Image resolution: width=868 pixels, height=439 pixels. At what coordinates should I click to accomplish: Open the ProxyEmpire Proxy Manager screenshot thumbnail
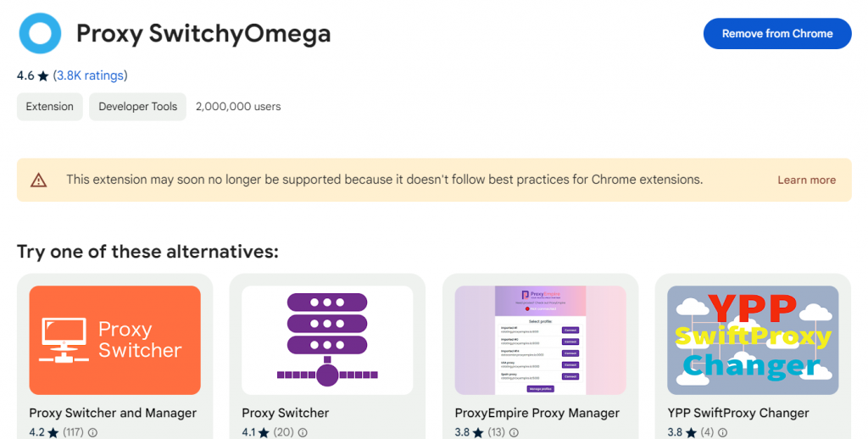tap(540, 340)
